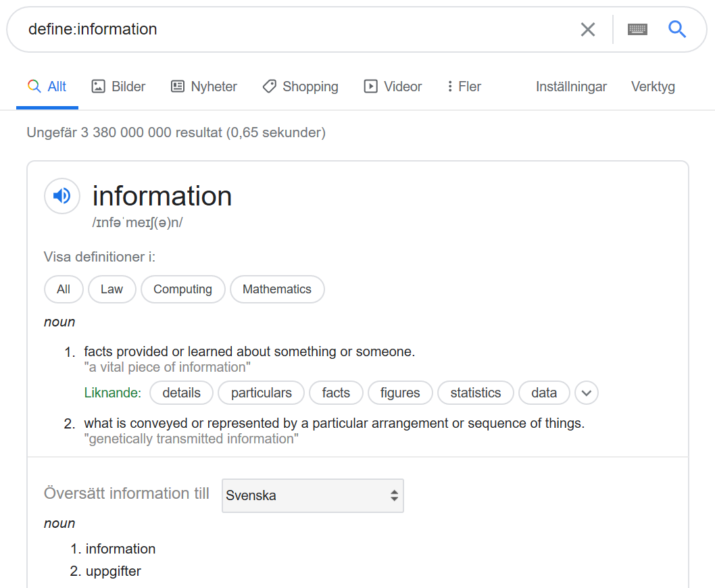Click the Liknande label

coord(113,393)
